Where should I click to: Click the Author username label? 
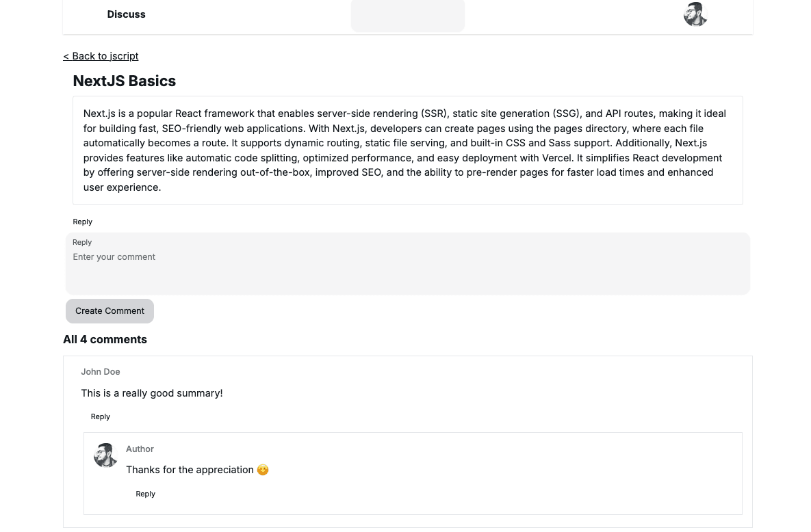point(140,449)
